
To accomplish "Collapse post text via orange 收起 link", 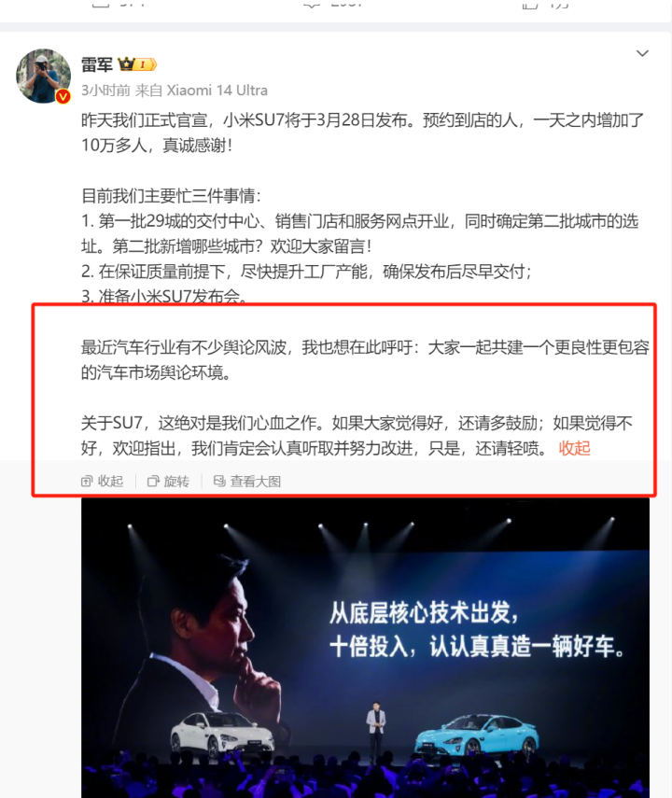I will click(574, 448).
